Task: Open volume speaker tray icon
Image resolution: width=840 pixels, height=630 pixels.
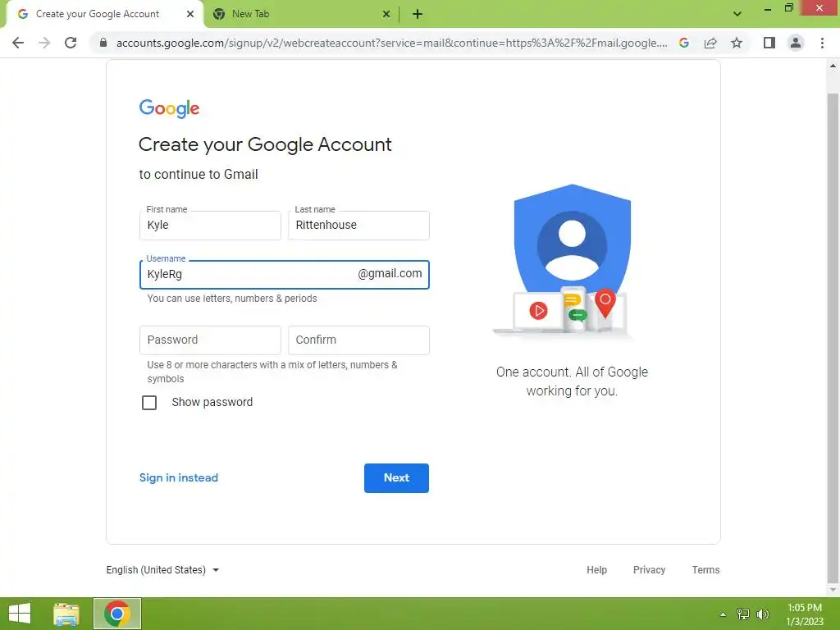Action: pos(762,614)
